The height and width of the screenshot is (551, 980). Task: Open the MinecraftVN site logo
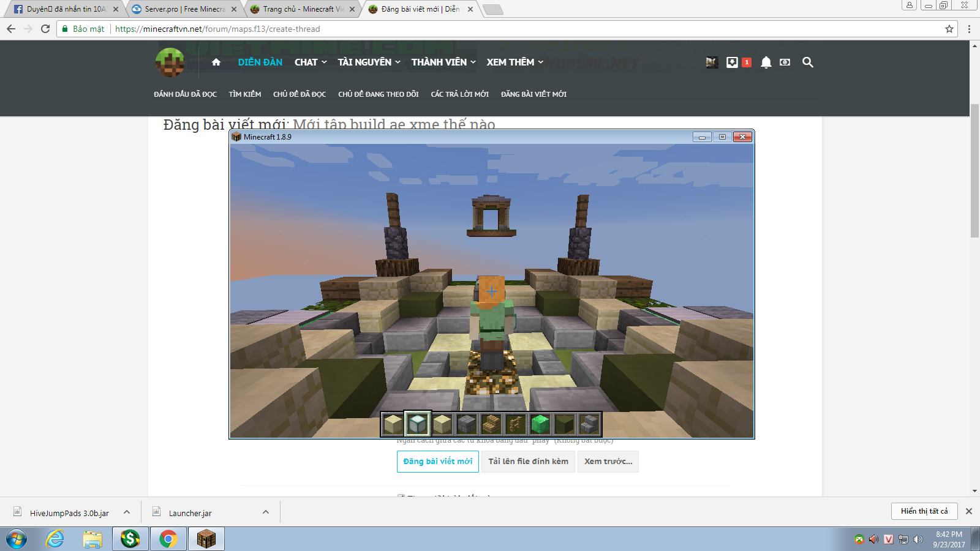(170, 62)
